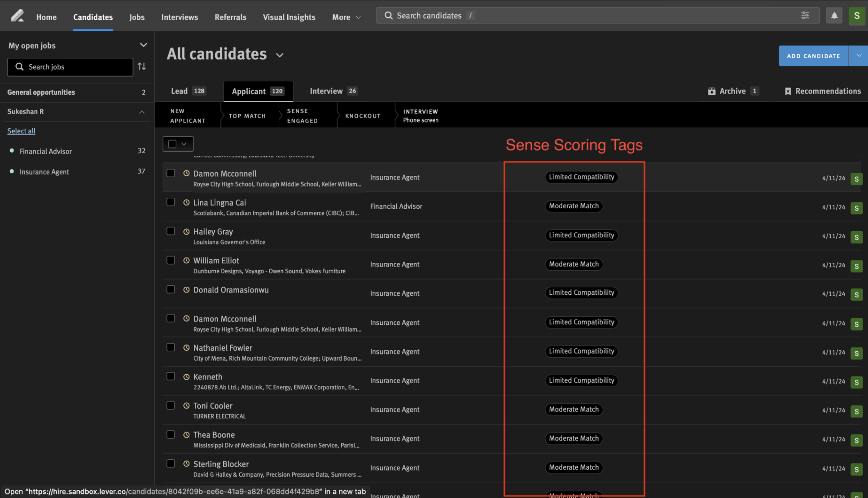868x498 pixels.
Task: Click the Search jobs input field
Action: pyautogui.click(x=70, y=67)
